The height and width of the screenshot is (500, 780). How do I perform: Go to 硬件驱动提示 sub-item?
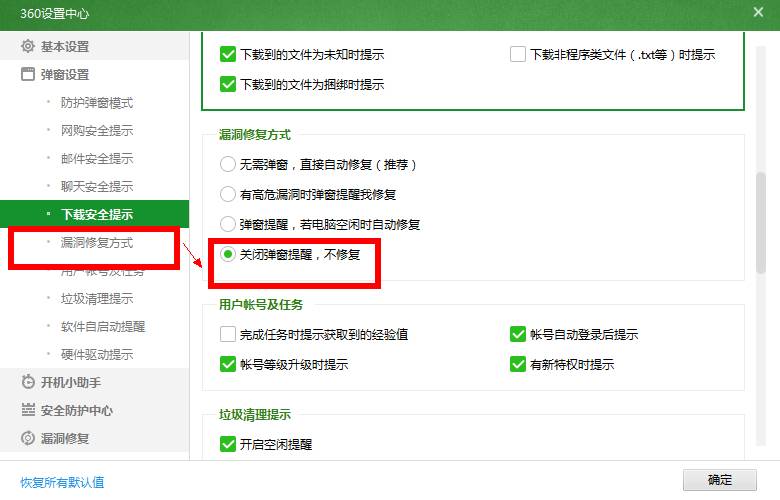(97, 354)
